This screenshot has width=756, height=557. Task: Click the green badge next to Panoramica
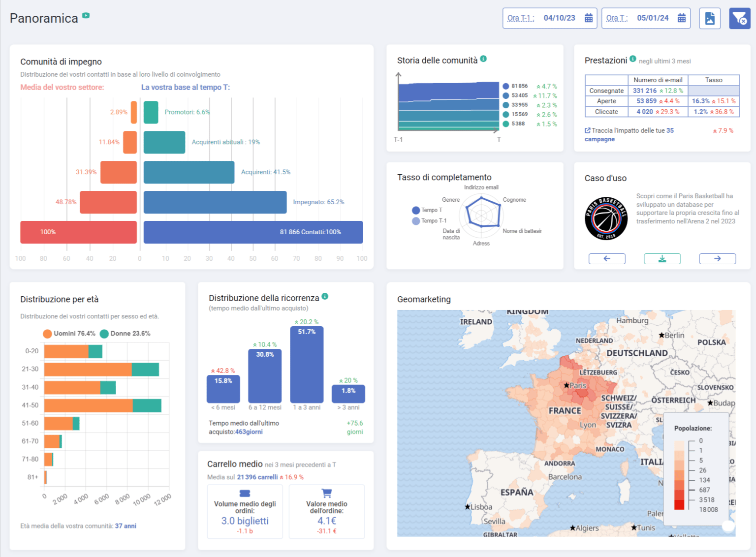[86, 15]
